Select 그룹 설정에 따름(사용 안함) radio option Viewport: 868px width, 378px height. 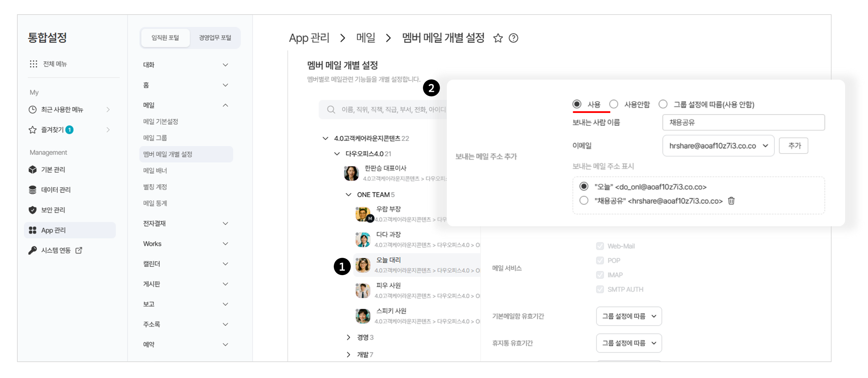pyautogui.click(x=663, y=104)
